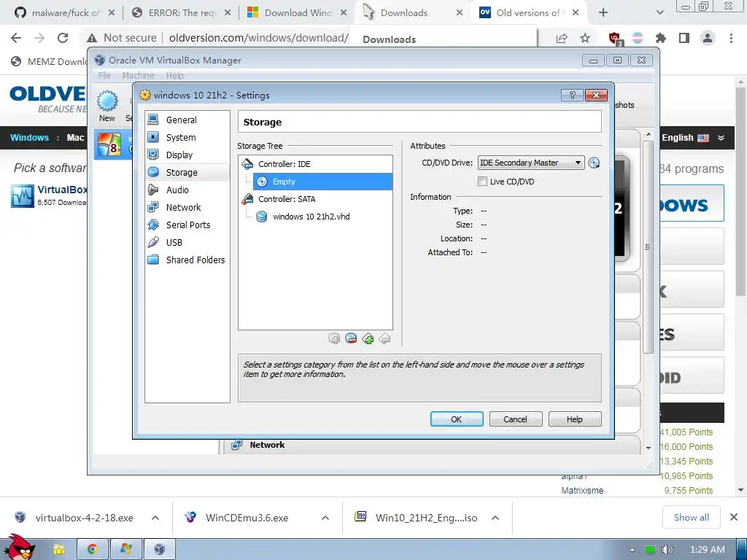Open the Extensions puzzle icon
Viewport: 747px width, 560px height.
click(x=661, y=38)
